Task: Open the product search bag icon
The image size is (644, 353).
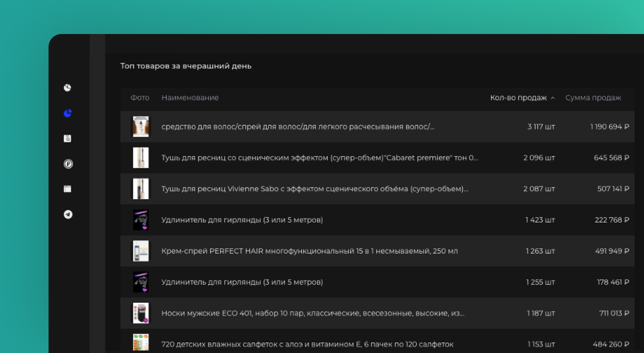Action: (68, 138)
